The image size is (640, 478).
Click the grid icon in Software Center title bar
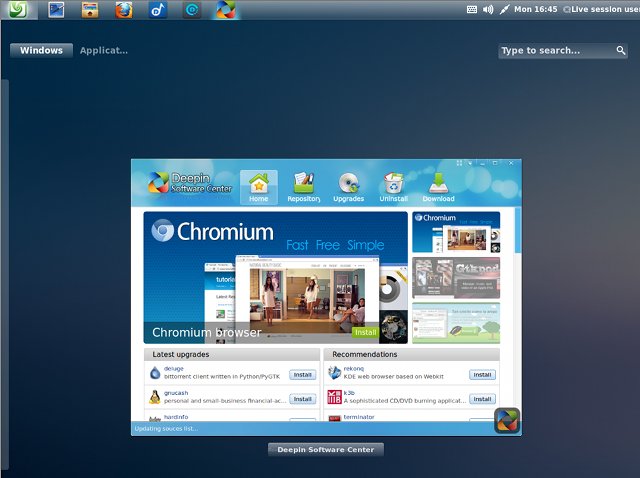tap(459, 163)
